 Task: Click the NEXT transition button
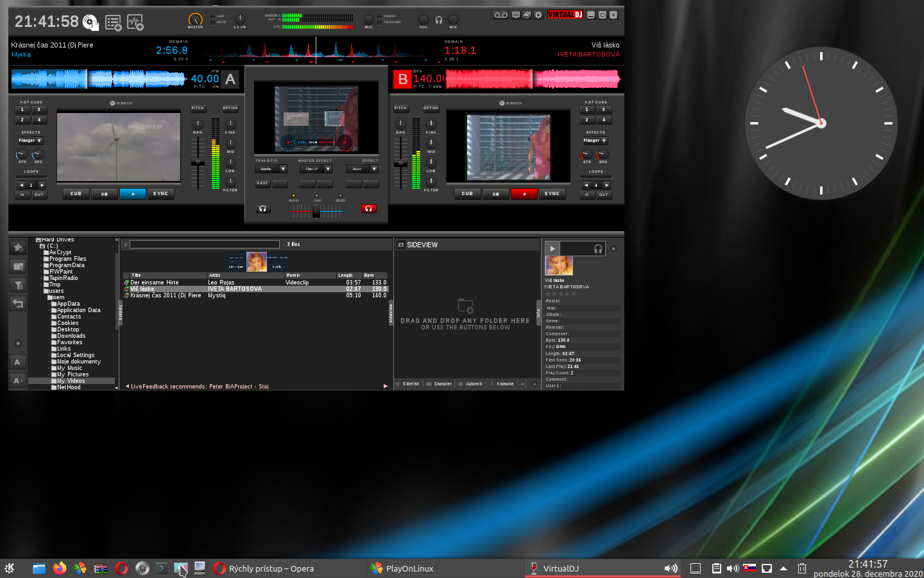pyautogui.click(x=263, y=184)
